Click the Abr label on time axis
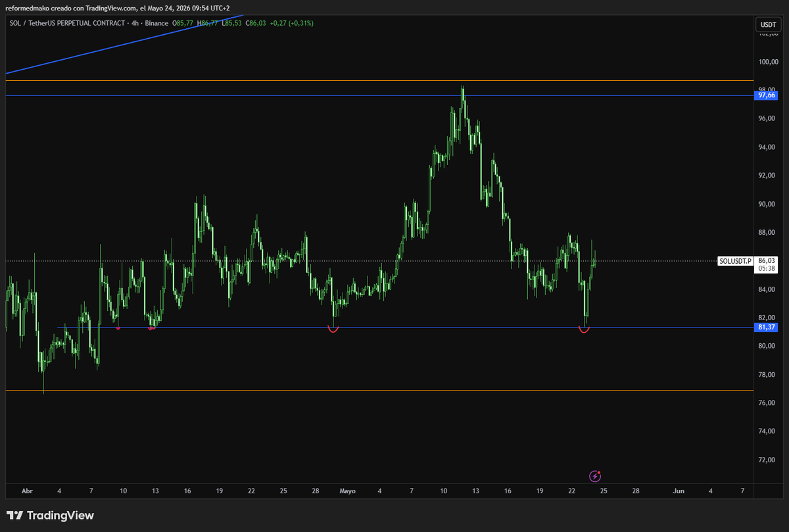789x532 pixels. coord(27,491)
